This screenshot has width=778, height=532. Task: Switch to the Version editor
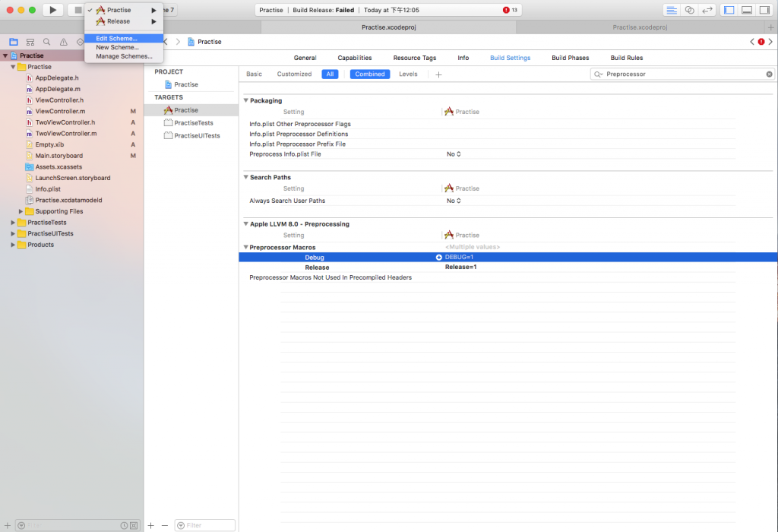point(707,10)
